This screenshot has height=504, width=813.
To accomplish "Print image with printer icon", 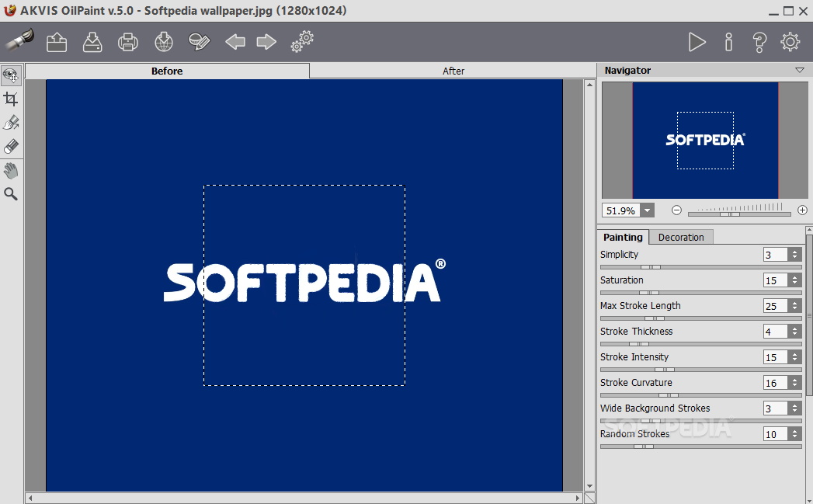I will (128, 42).
